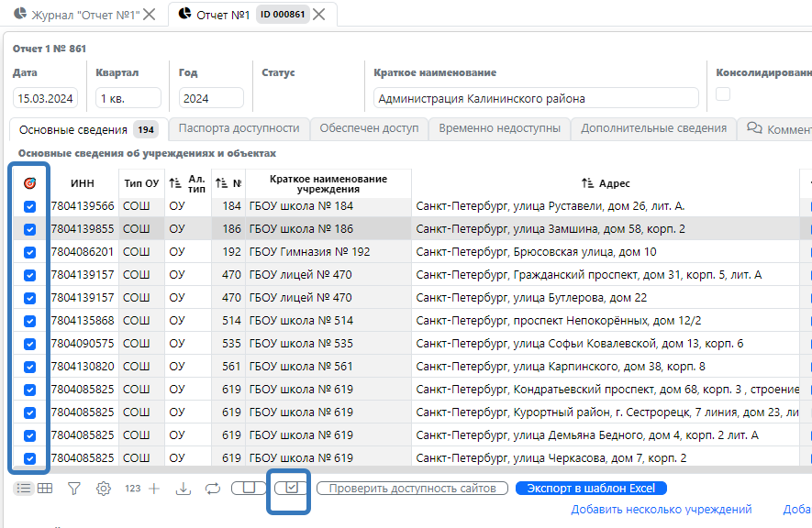812x528 pixels.
Task: Open table settings gear icon
Action: click(x=104, y=489)
